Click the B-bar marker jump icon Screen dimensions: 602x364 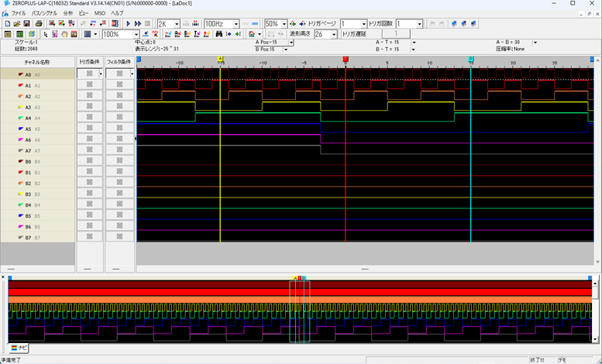pos(187,34)
